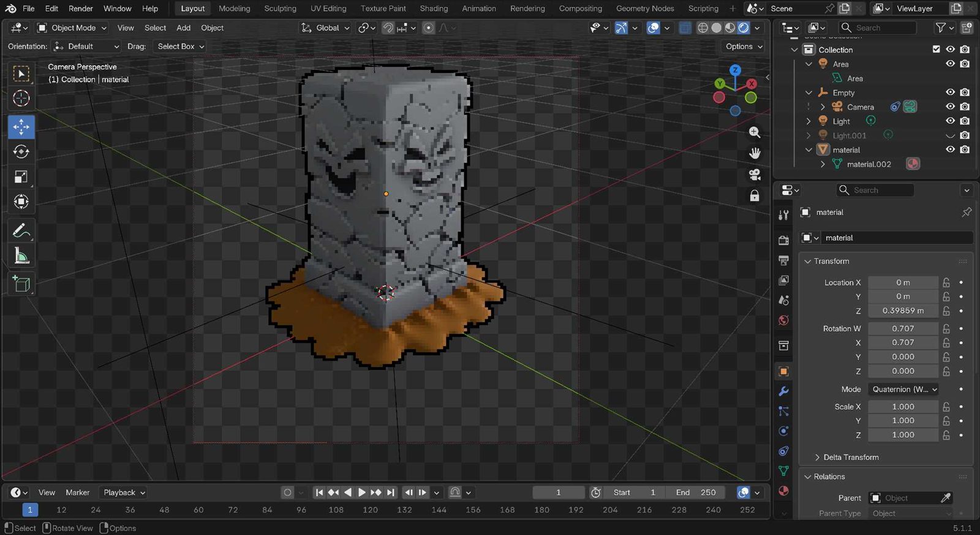Open the Modifiers properties tab
Screen dimensions: 980x535
[x=783, y=391]
